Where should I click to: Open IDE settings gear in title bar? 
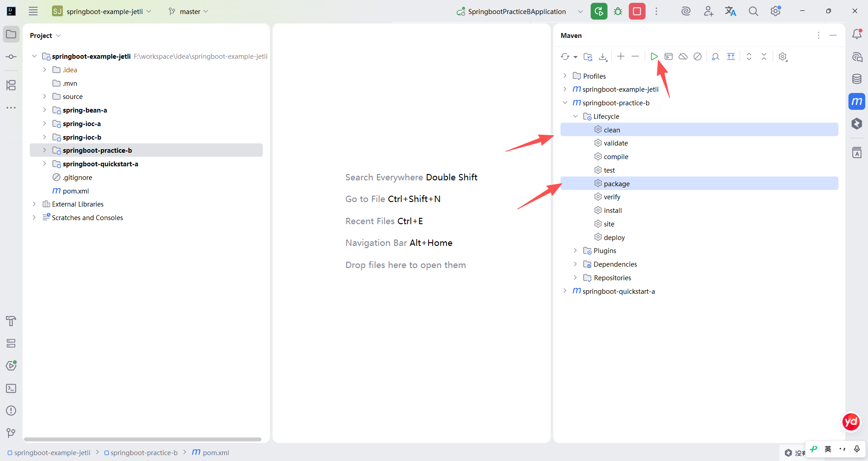776,11
